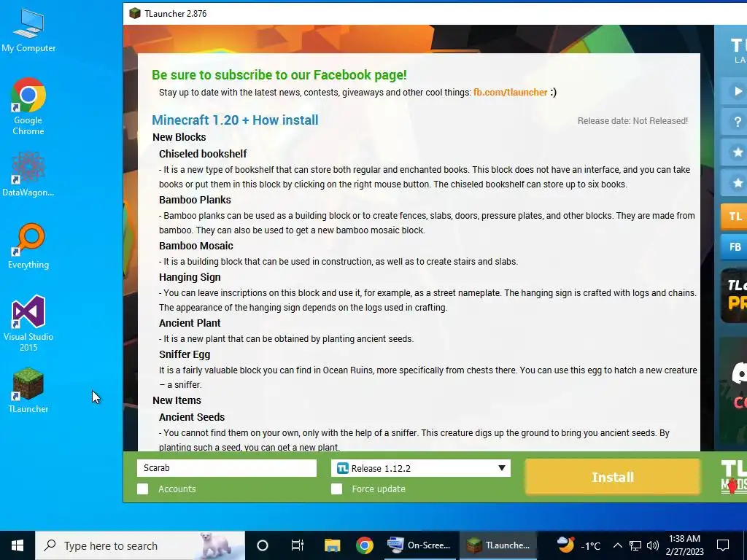
Task: Click the TL Mods logo button
Action: [734, 477]
